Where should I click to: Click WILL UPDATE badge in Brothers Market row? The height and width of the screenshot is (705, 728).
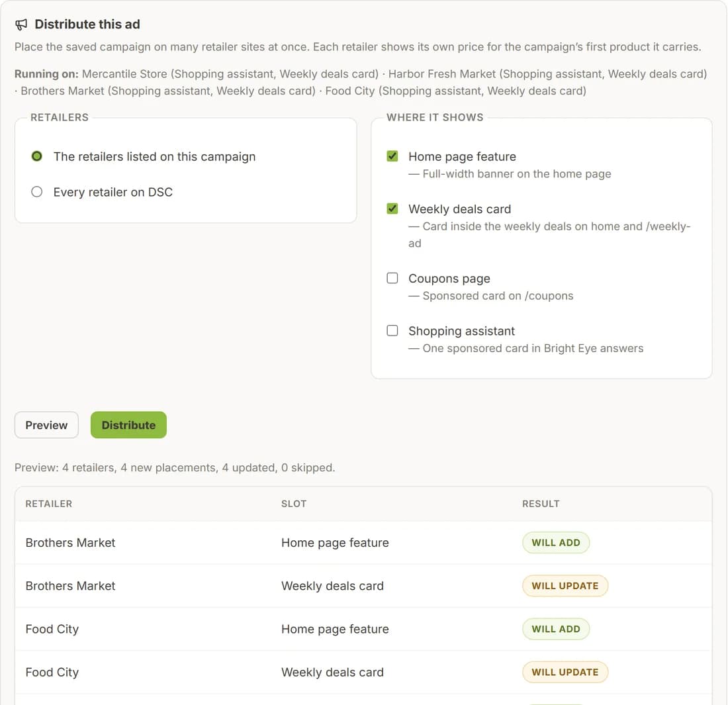tap(565, 586)
